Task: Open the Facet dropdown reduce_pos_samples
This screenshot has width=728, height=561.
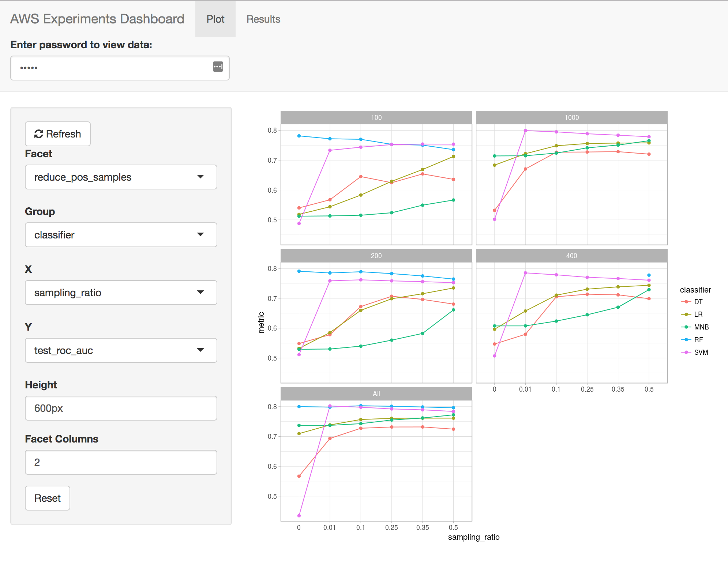Action: pyautogui.click(x=121, y=177)
